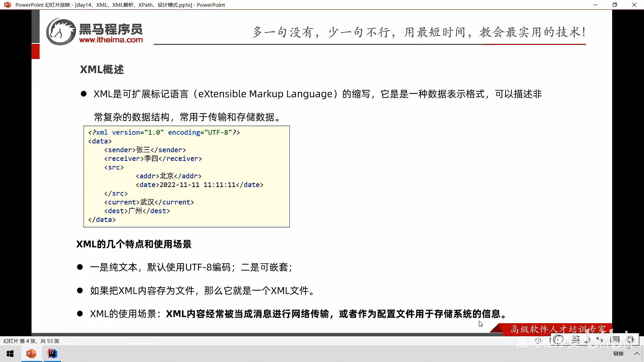Click the www.itheima.com link on slide
This screenshot has height=362, width=644.
(111, 40)
